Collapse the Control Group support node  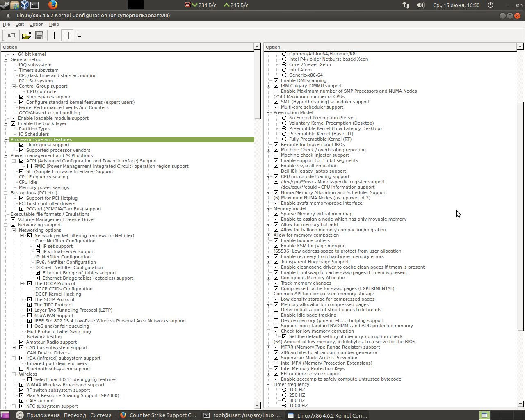pyautogui.click(x=14, y=86)
